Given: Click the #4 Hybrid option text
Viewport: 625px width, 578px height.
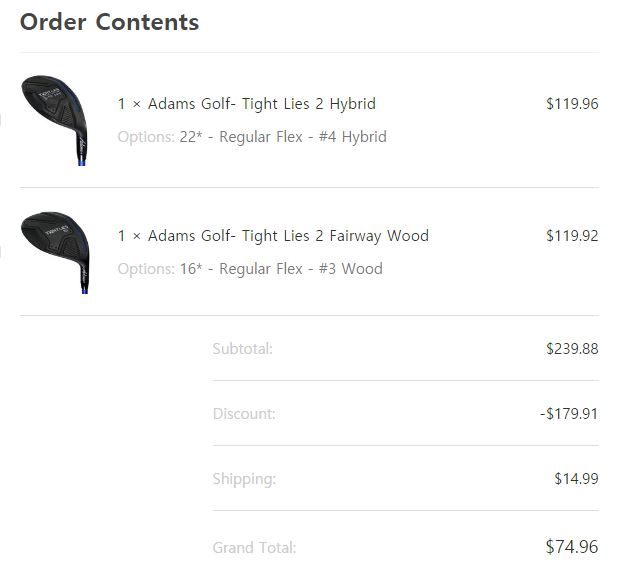Looking at the screenshot, I should pos(352,137).
